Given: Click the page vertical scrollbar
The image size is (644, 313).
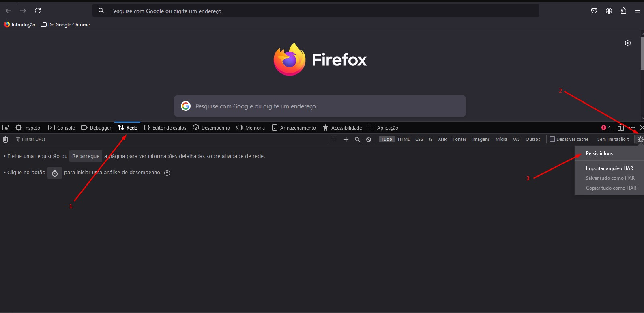Looking at the screenshot, I should 642,54.
